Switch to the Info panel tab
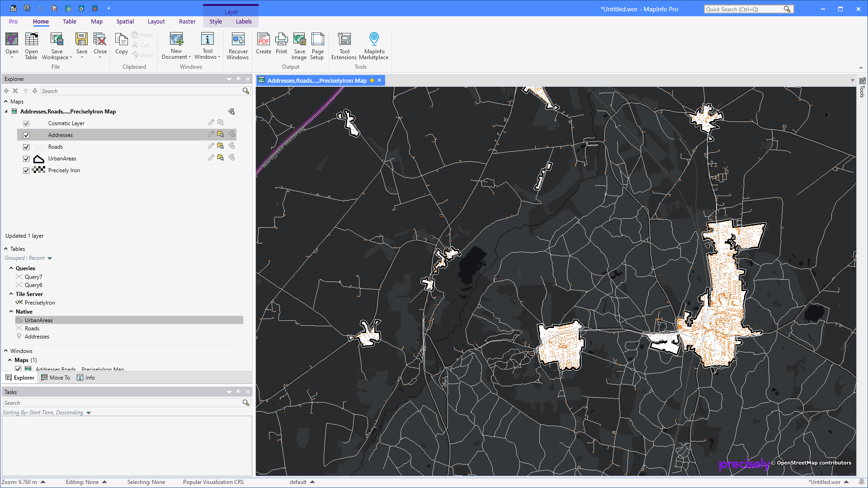The image size is (868, 488). click(x=85, y=377)
